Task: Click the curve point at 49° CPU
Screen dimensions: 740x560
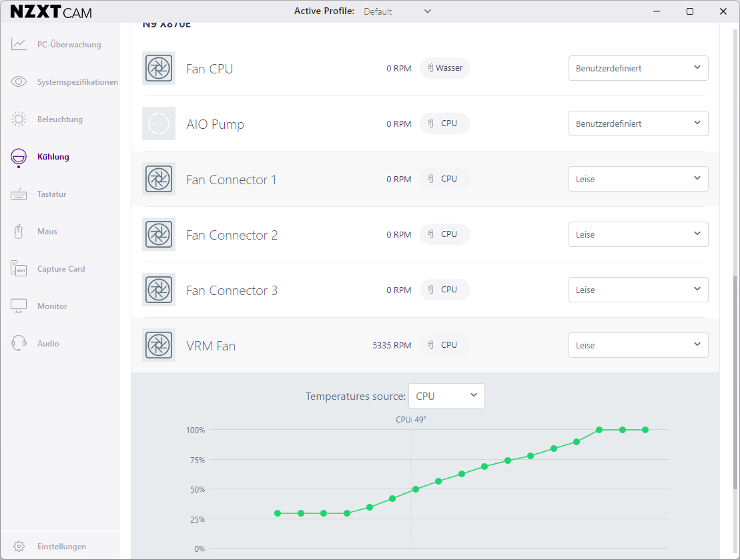Action: point(415,489)
